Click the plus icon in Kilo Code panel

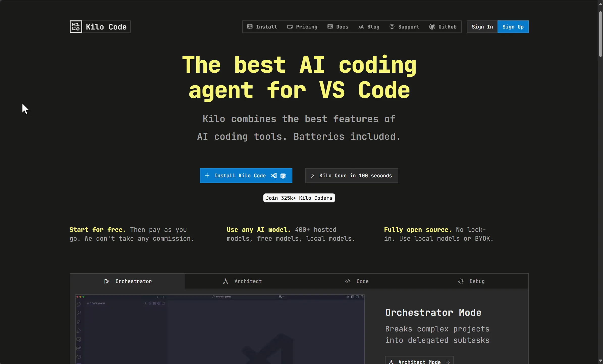(146, 303)
